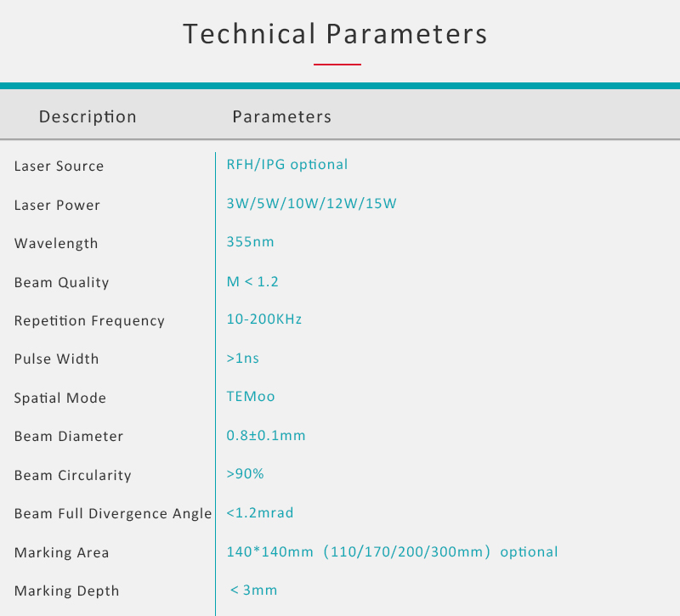Click the Technical Parameters heading
The image size is (680, 616).
pyautogui.click(x=335, y=34)
